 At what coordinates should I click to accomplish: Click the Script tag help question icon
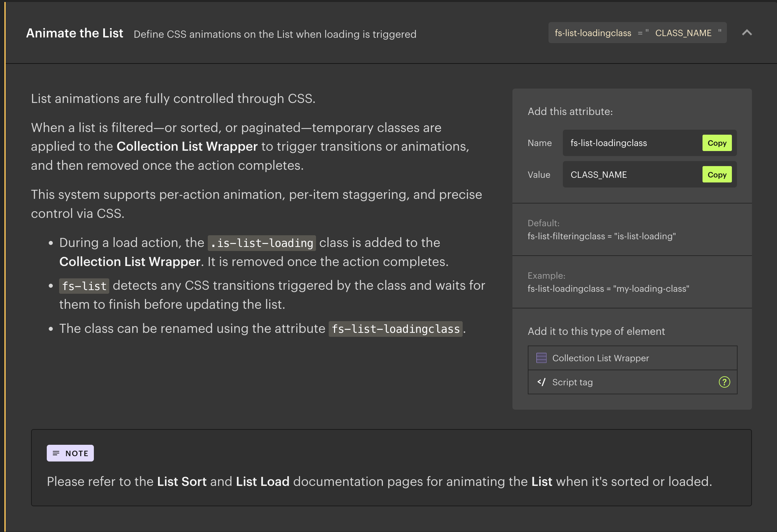click(x=724, y=382)
